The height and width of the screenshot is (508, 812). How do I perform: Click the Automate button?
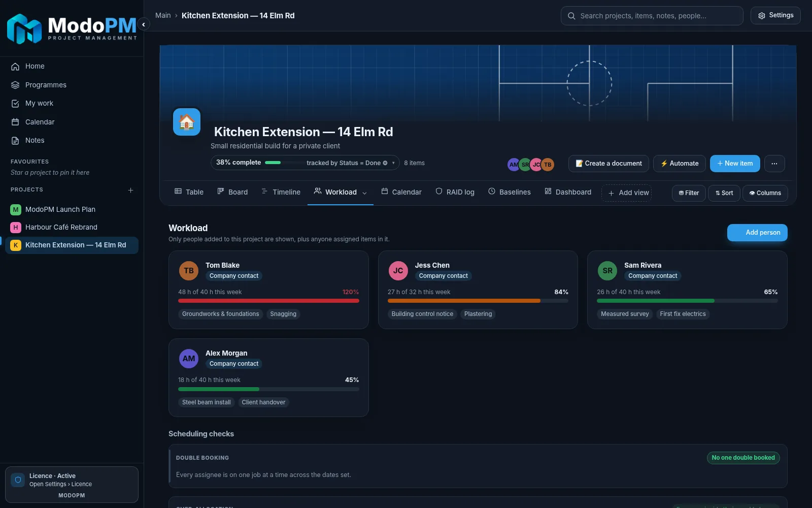pos(680,164)
